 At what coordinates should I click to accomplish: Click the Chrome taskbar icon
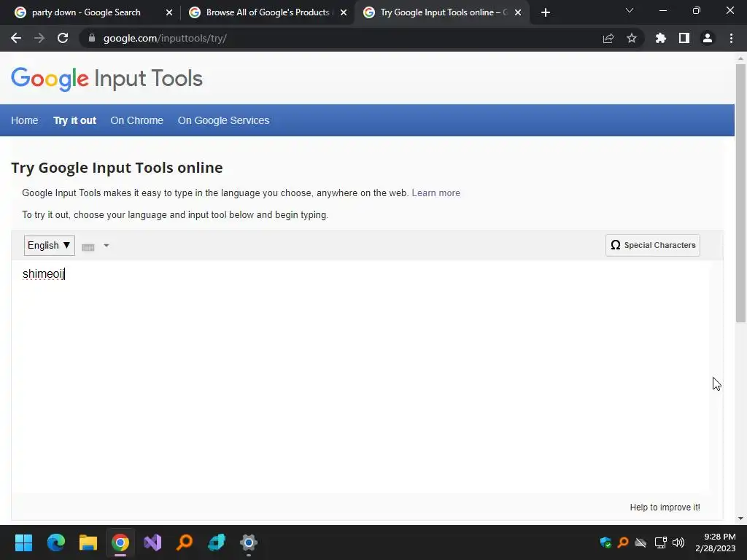pyautogui.click(x=120, y=542)
